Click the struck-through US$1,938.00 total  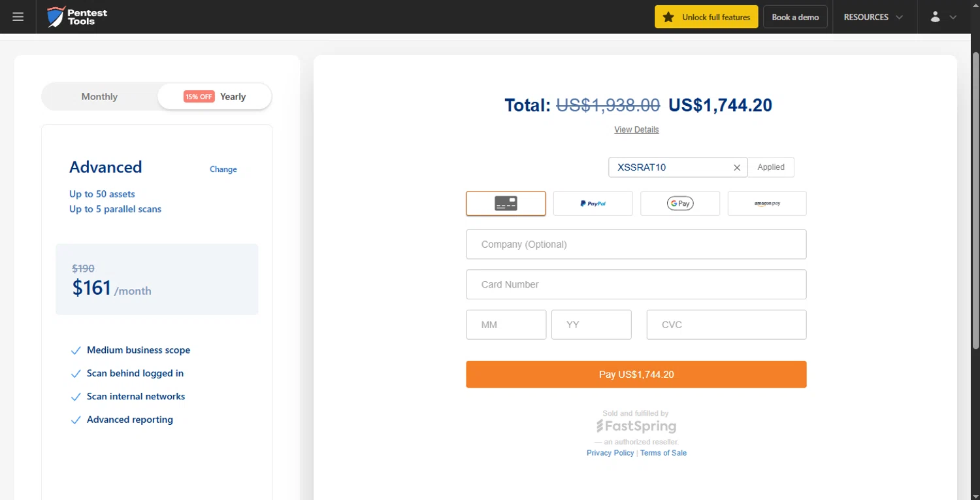coord(608,105)
